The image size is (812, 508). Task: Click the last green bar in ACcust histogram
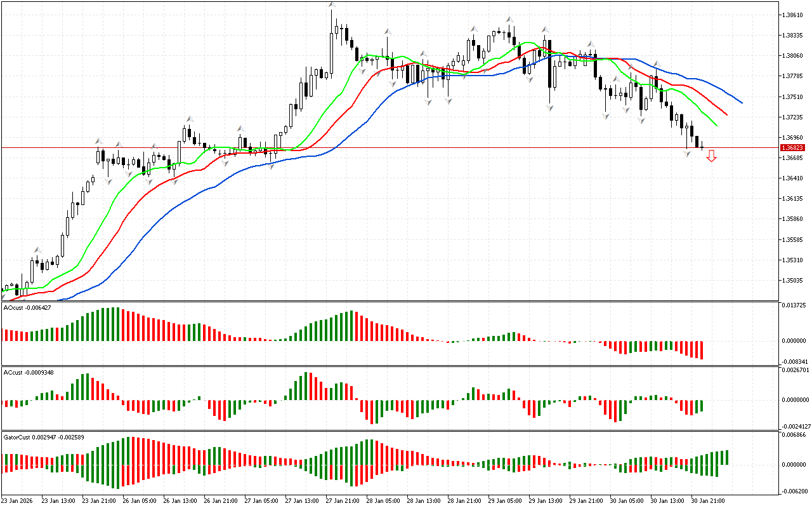[702, 406]
